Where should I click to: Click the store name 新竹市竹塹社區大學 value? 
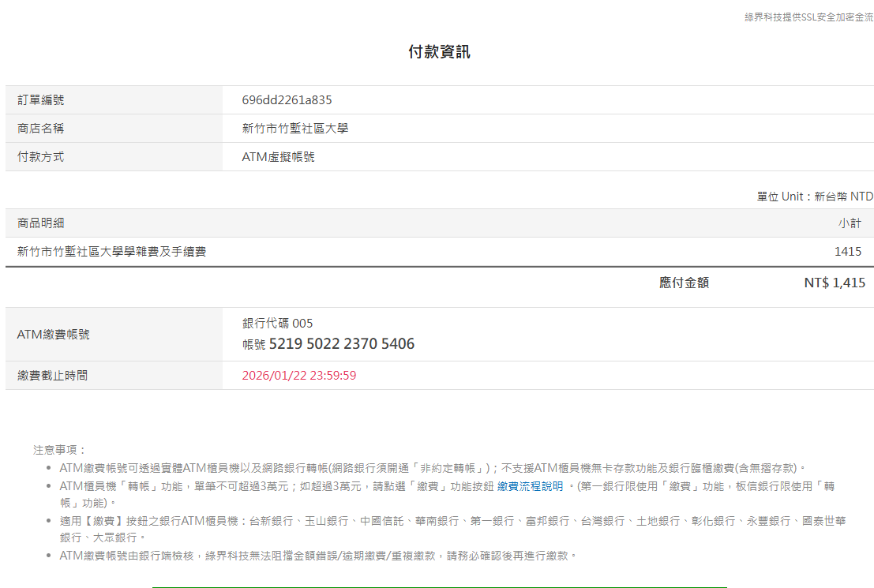pos(294,129)
